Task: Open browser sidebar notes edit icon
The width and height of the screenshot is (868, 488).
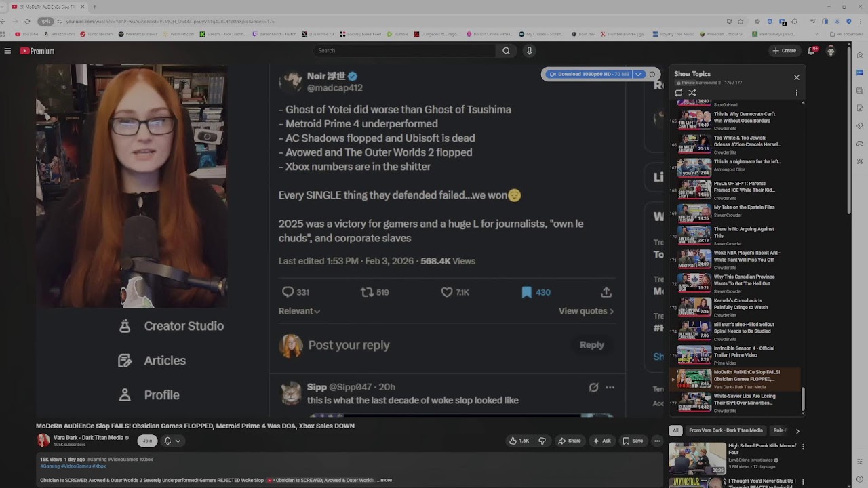Action: 860,108
